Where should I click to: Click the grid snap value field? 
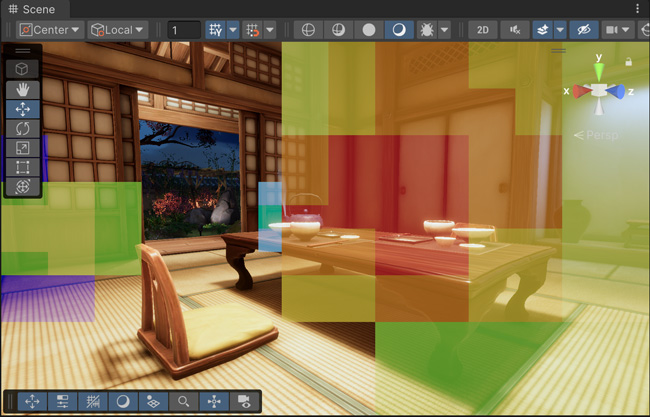click(183, 30)
